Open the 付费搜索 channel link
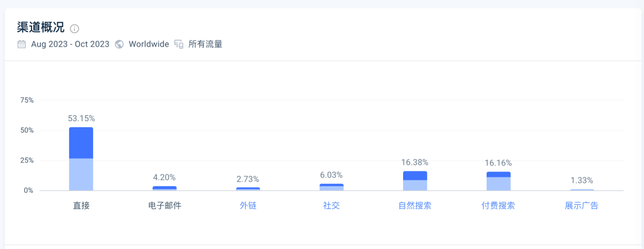Screen dimensions: 644x249 point(498,206)
